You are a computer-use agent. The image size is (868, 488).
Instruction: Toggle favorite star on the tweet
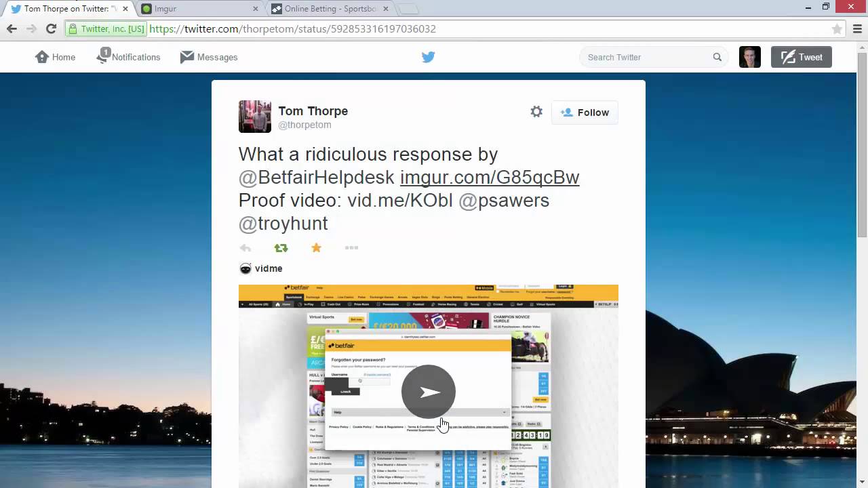click(316, 247)
